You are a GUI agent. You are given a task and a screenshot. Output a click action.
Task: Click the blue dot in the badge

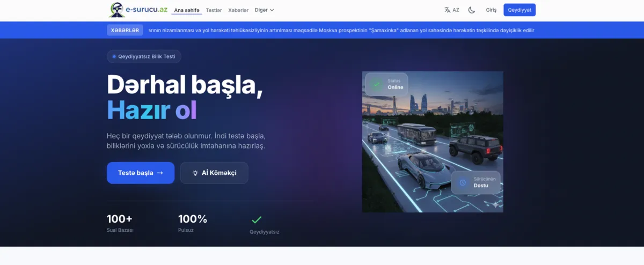114,56
